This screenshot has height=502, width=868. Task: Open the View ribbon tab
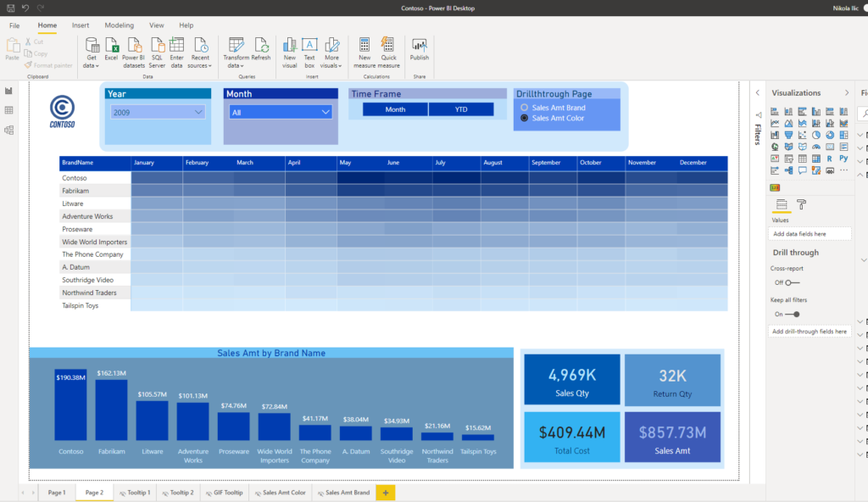pyautogui.click(x=157, y=25)
